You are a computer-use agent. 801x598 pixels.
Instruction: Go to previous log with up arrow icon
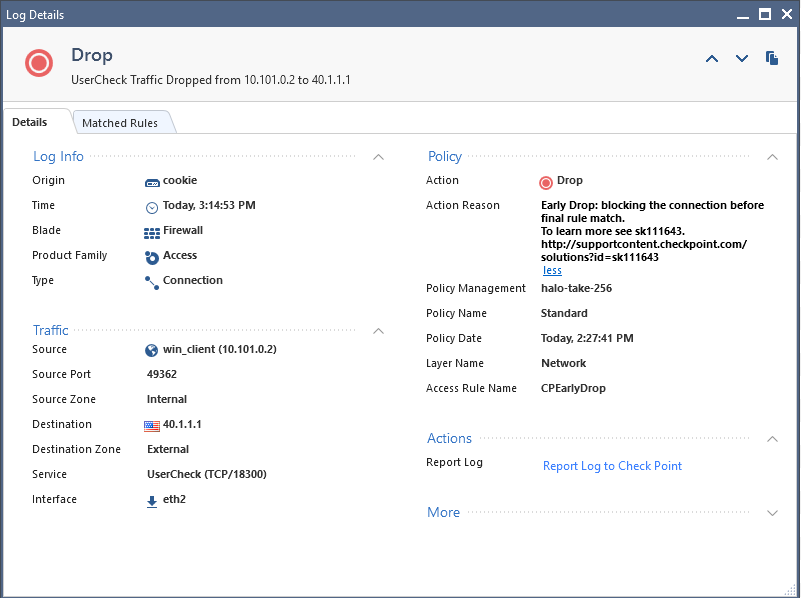pyautogui.click(x=711, y=58)
